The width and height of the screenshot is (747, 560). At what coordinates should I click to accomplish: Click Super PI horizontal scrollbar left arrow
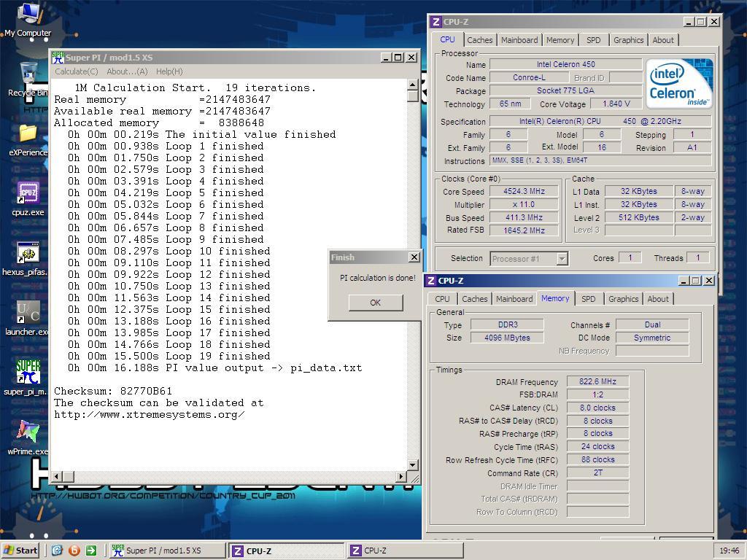(x=56, y=476)
